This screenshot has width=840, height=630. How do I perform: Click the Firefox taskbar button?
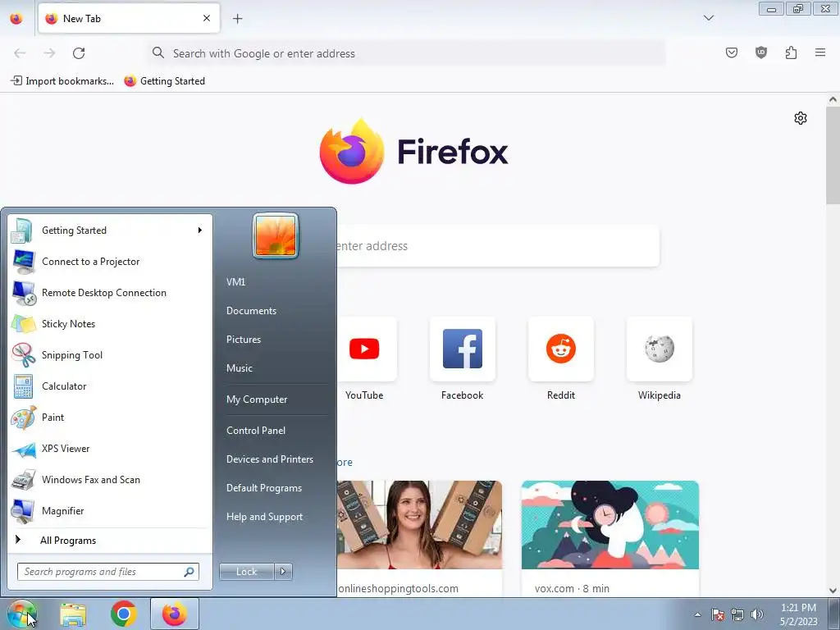[x=175, y=614]
